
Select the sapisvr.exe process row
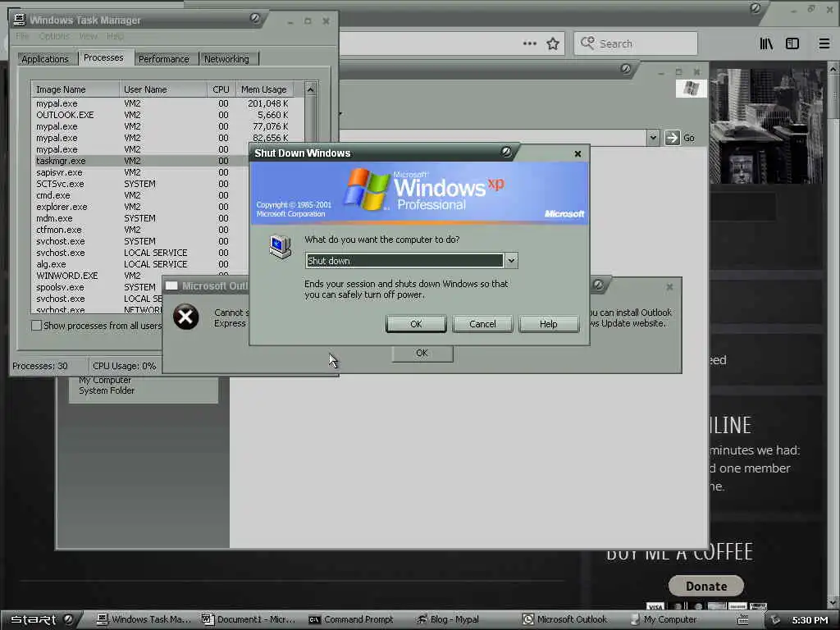pos(142,172)
